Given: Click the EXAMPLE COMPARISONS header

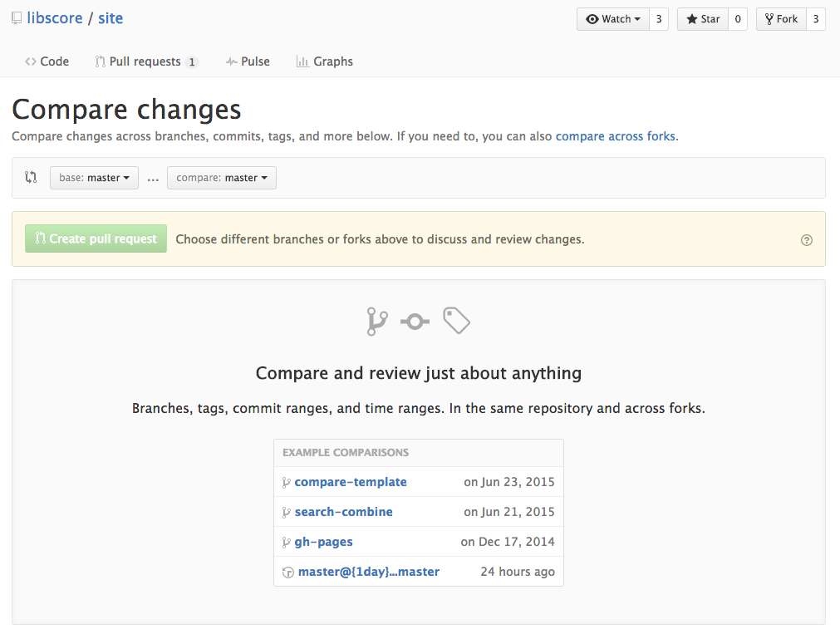Looking at the screenshot, I should (x=346, y=453).
